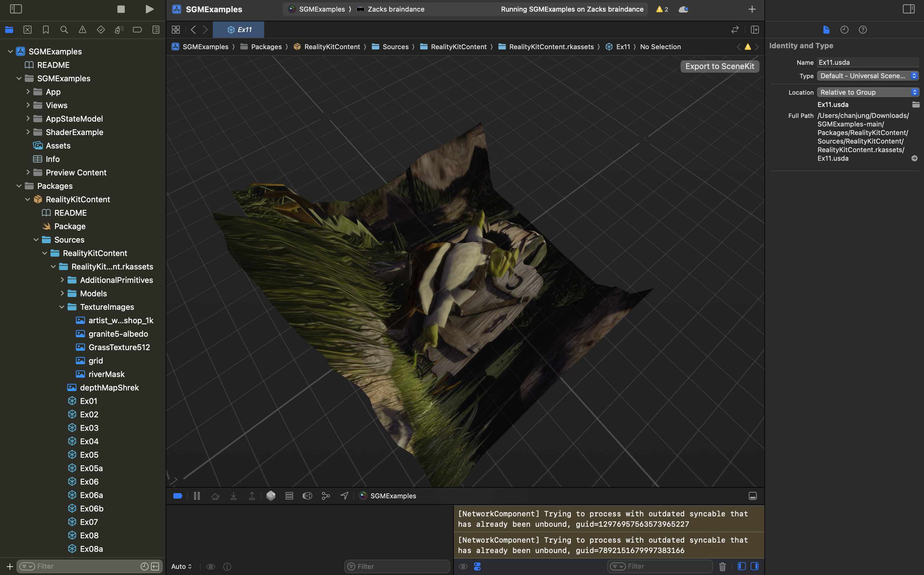Select the Ex11 editor tab
Viewport: 924px width, 575px height.
pyautogui.click(x=238, y=30)
